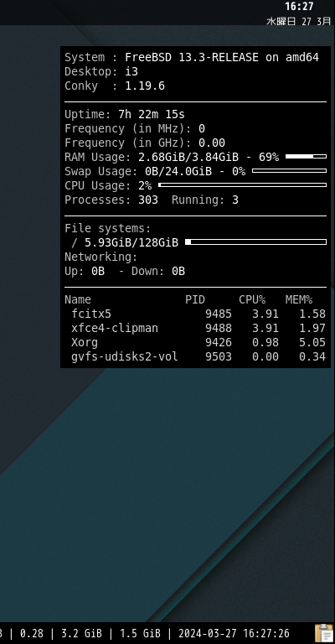Click the Xorg process name
The height and width of the screenshot is (644, 335).
(x=85, y=342)
